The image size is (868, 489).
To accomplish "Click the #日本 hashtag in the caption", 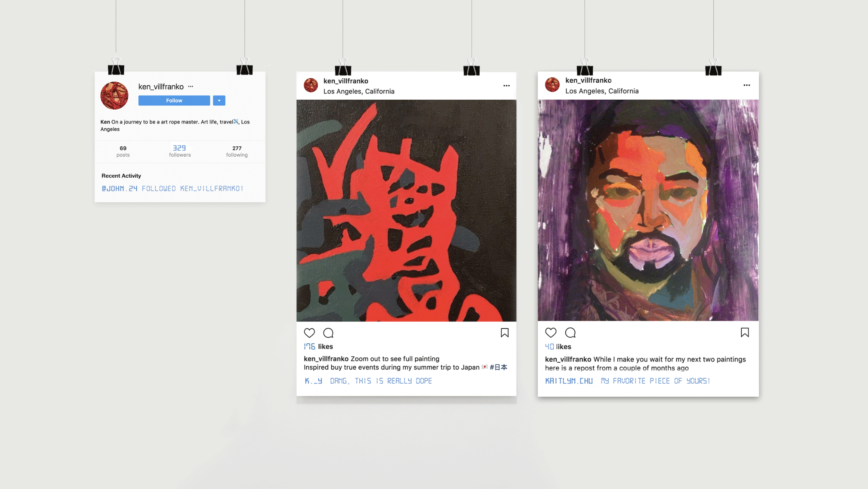I will [498, 367].
